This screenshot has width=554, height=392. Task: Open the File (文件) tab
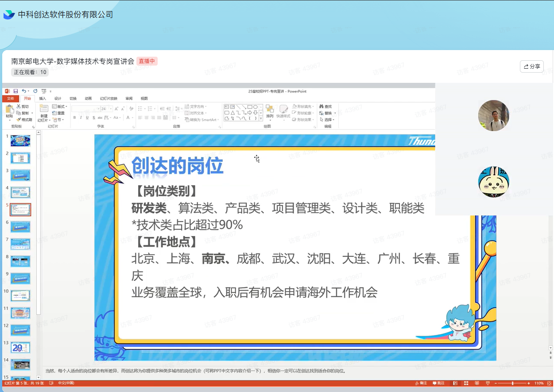point(10,98)
